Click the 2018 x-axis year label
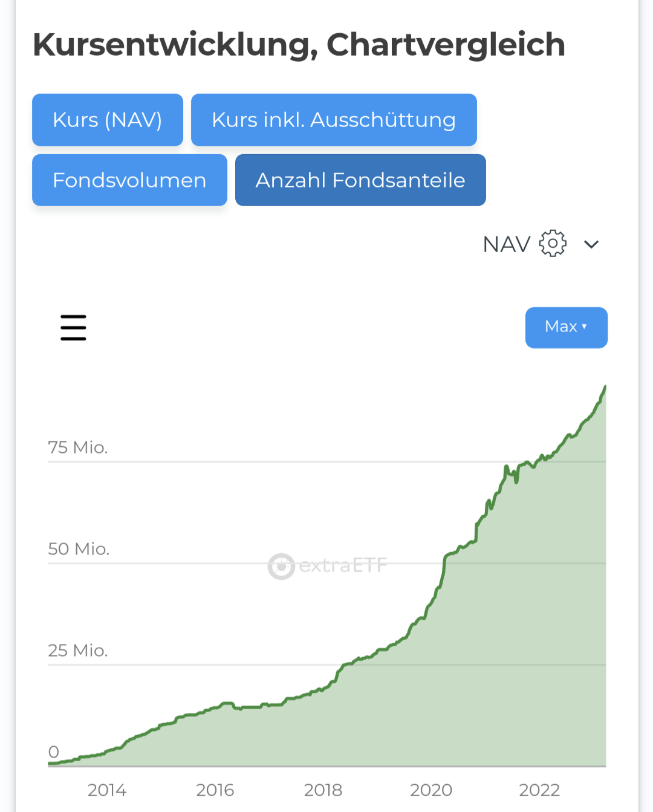This screenshot has height=812, width=653. [x=323, y=790]
